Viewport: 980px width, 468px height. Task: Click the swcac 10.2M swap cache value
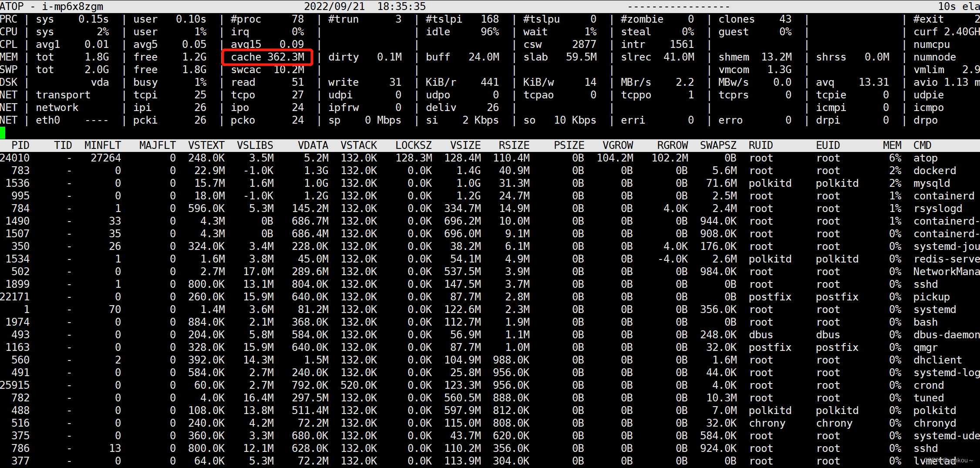[267, 69]
